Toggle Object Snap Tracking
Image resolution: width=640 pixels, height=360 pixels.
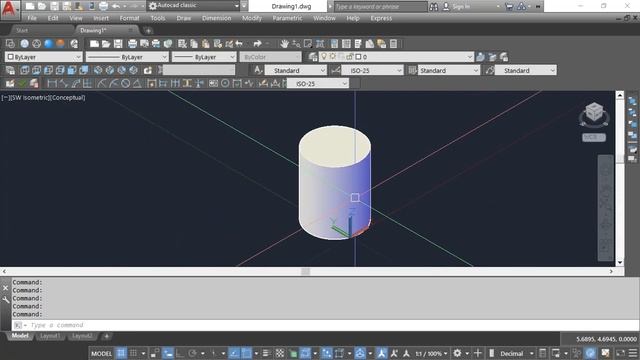click(234, 353)
